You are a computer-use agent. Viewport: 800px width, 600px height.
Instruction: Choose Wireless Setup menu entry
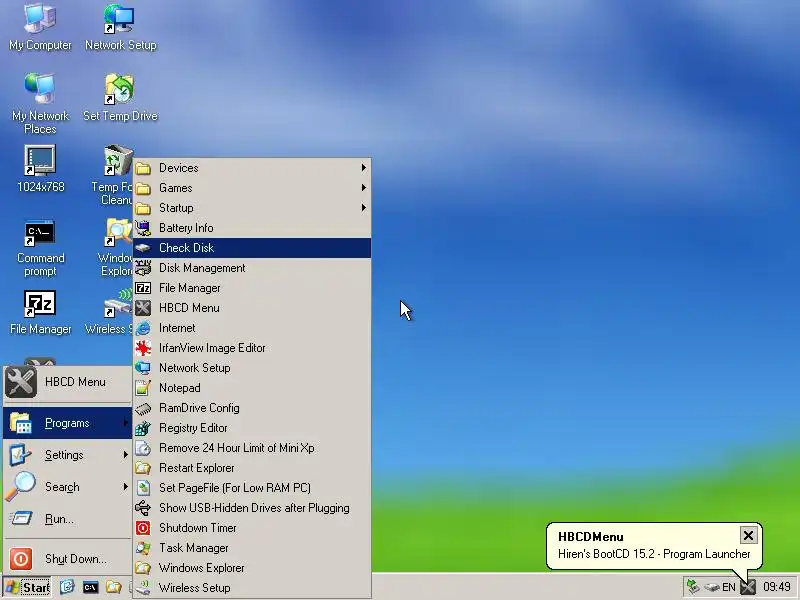click(x=252, y=588)
